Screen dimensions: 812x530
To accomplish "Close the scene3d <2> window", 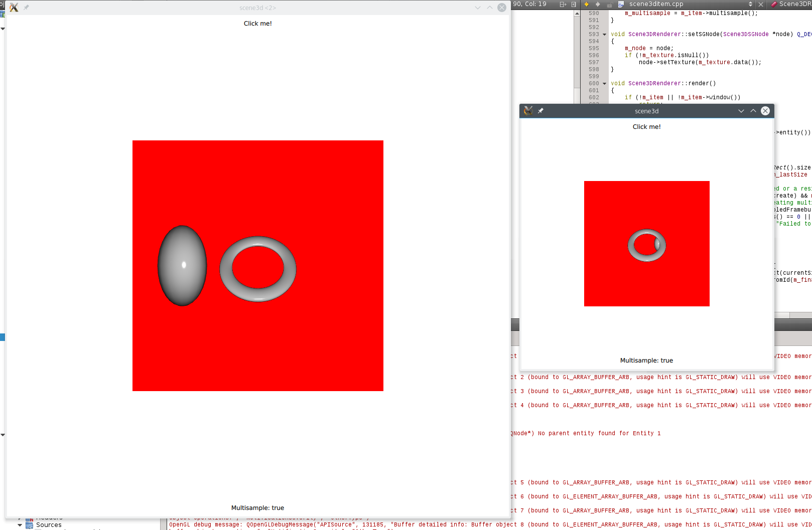I will pos(502,8).
